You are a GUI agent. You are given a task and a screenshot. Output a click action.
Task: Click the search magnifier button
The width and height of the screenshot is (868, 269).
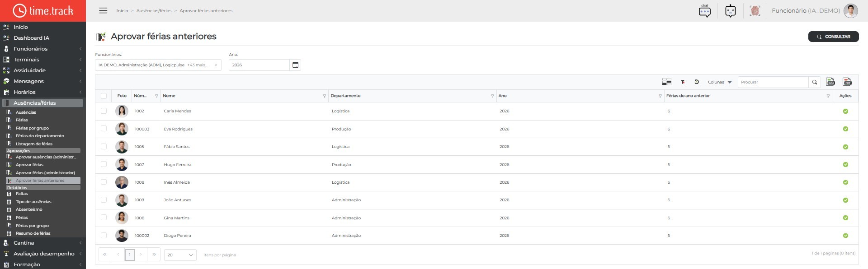[815, 82]
